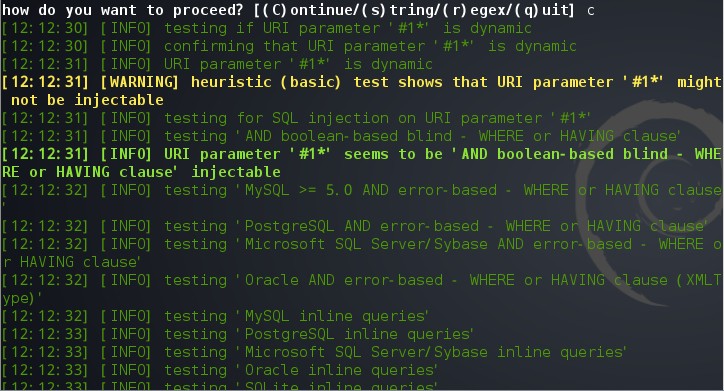Click the 'MySQL >= 5.0 AND error-based' line
724x391 pixels.
362,190
